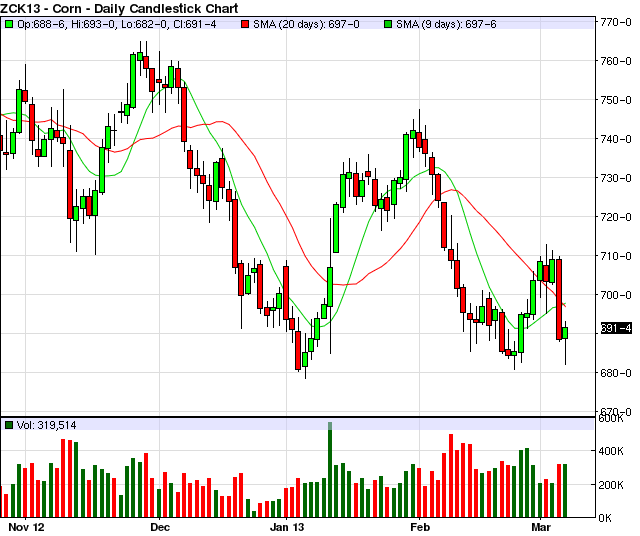Screen dimensions: 640x536
Task: Click the 200K volume axis label
Action: (611, 485)
